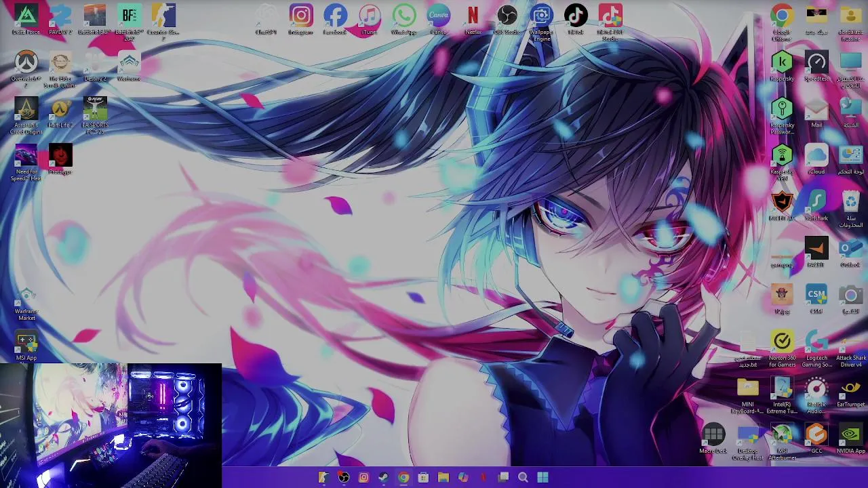This screenshot has height=488, width=868.
Task: Select the Outlook desktop icon
Action: coord(850,253)
